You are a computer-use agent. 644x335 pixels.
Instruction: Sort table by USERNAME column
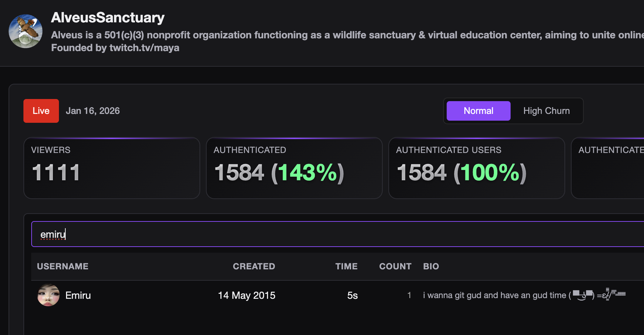[62, 267]
